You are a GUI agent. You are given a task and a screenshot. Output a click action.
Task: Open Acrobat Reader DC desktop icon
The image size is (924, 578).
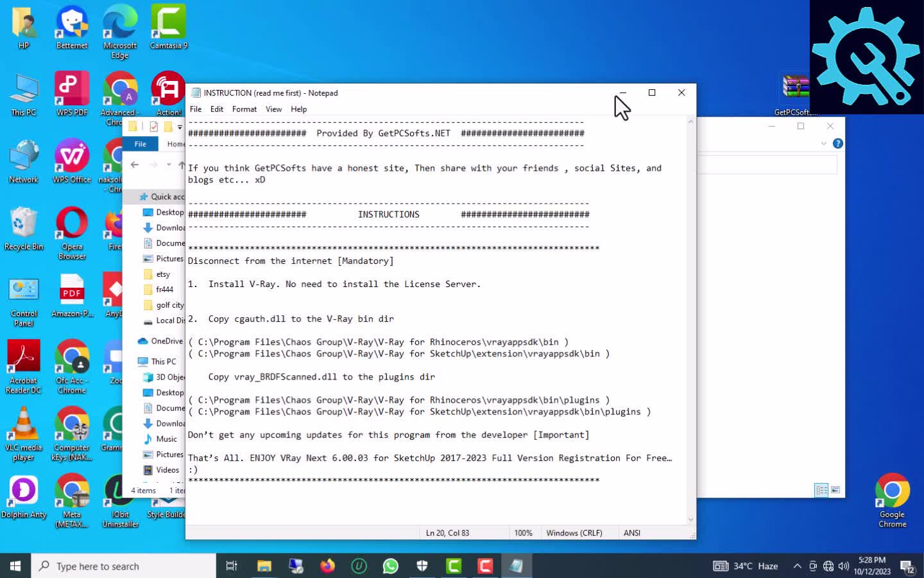pos(24,363)
